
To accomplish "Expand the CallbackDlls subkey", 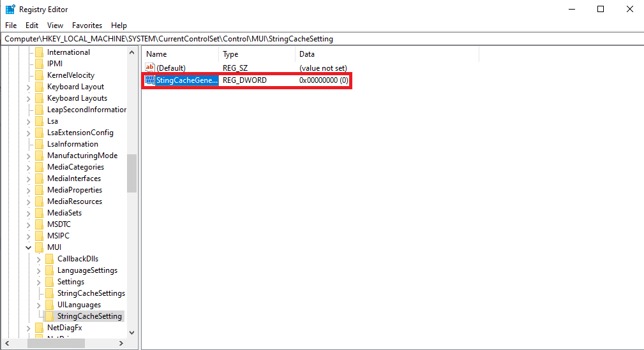I will pos(38,259).
